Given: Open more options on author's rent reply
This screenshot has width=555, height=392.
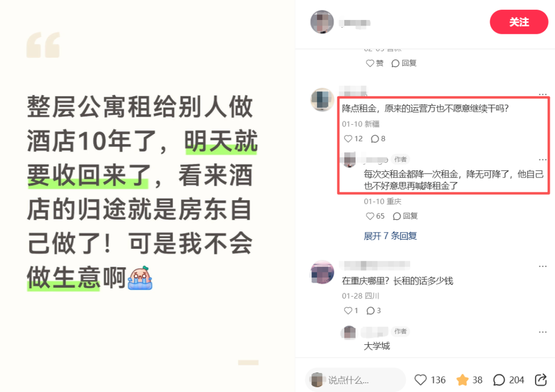Looking at the screenshot, I should tap(543, 160).
